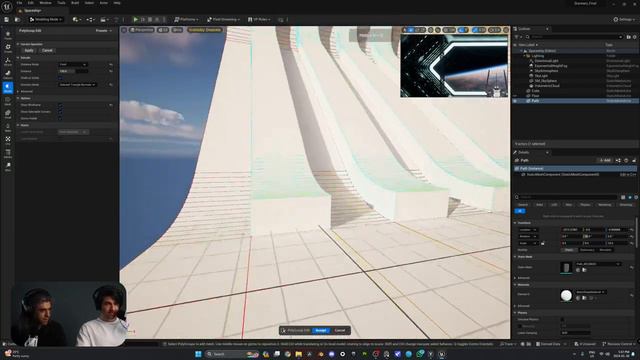The height and width of the screenshot is (360, 640).
Task: Click the Outliner search field
Action: click(x=574, y=37)
